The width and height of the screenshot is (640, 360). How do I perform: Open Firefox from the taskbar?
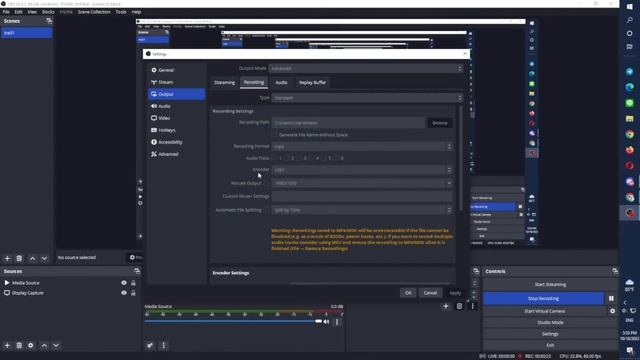point(630,150)
